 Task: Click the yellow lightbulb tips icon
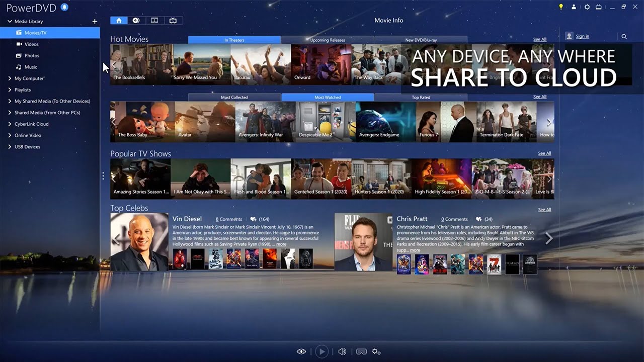pyautogui.click(x=561, y=7)
